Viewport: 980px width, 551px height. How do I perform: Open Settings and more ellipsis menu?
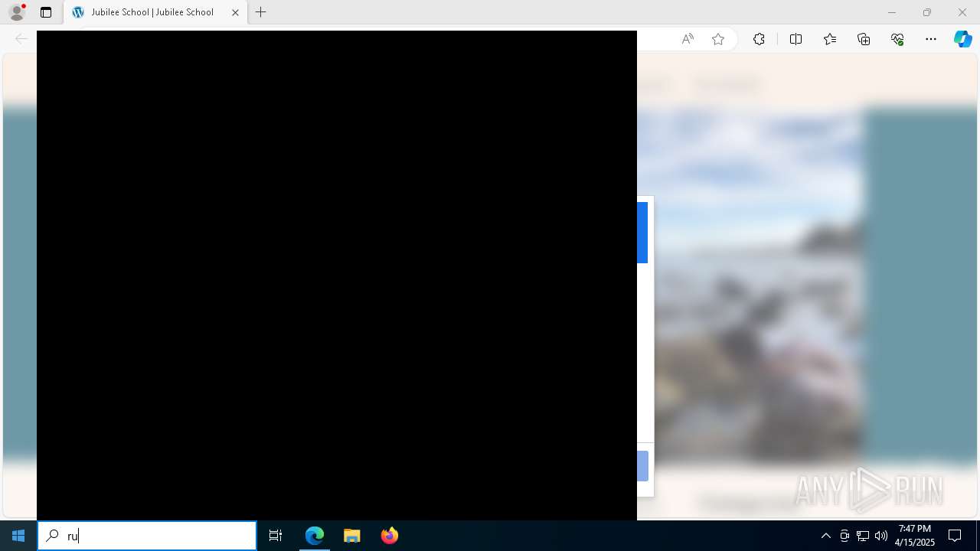tap(931, 39)
